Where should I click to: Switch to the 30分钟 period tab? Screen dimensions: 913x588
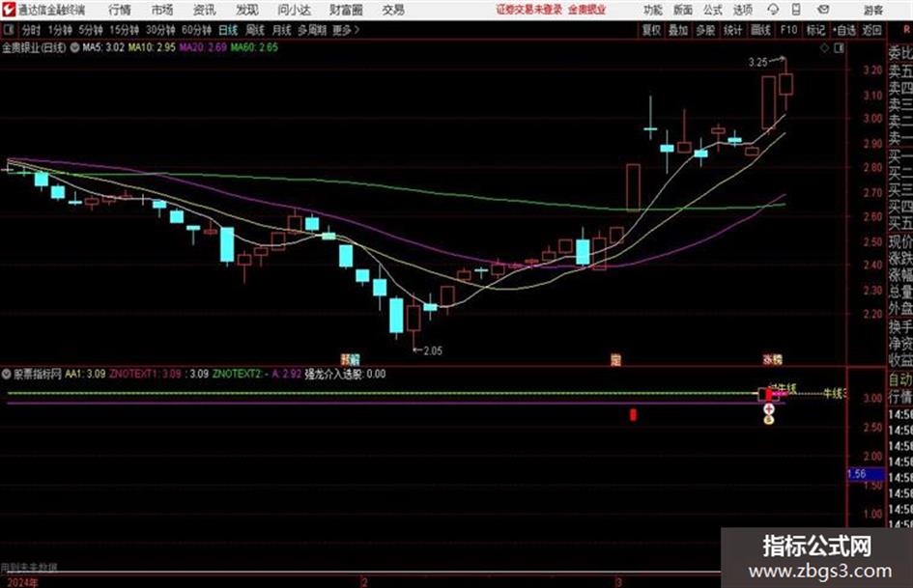160,30
